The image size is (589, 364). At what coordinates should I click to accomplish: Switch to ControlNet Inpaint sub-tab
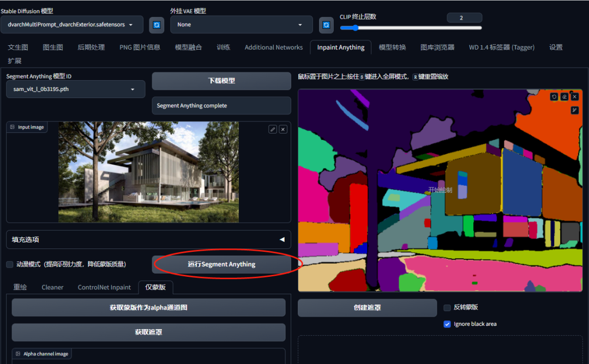point(104,288)
